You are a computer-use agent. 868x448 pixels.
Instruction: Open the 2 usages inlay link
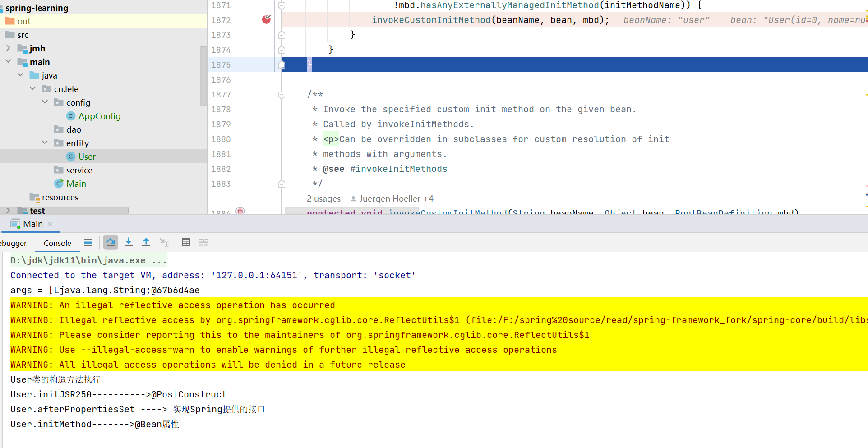click(323, 199)
